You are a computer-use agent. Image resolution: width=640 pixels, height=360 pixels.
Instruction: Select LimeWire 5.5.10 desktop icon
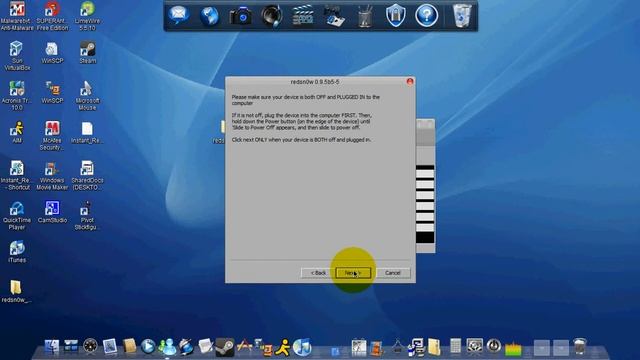[87, 16]
